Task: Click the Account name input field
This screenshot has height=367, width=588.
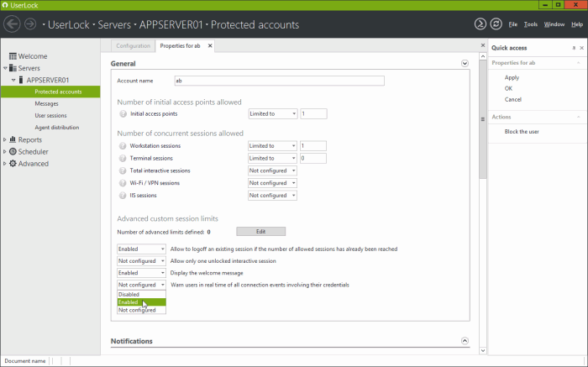Action: click(x=278, y=81)
